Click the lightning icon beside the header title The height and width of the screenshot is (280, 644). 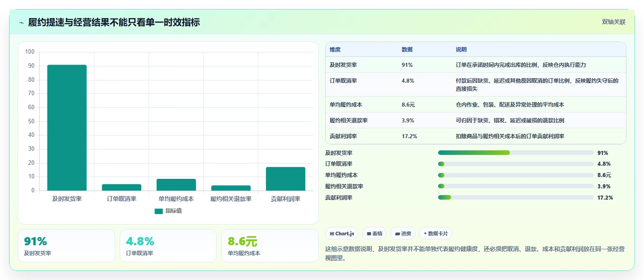click(x=21, y=22)
